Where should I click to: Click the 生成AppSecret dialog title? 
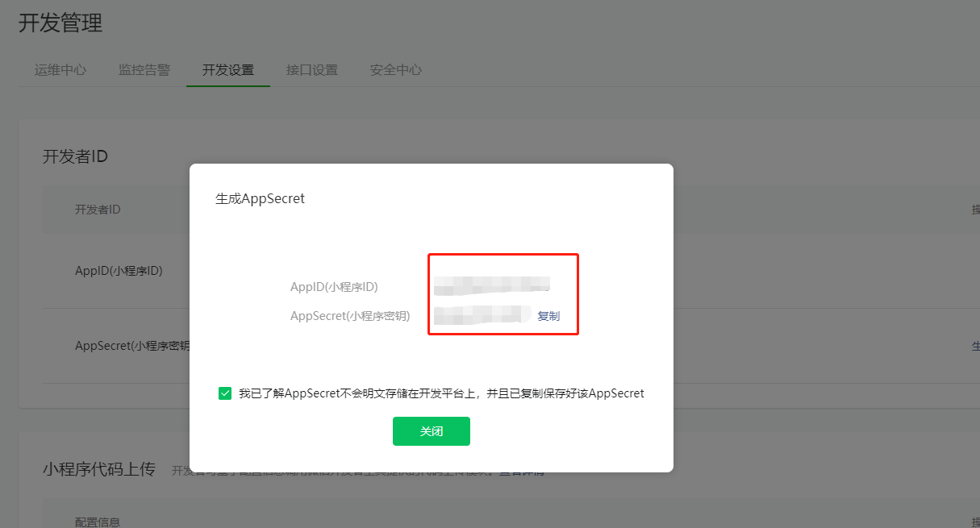click(x=260, y=198)
